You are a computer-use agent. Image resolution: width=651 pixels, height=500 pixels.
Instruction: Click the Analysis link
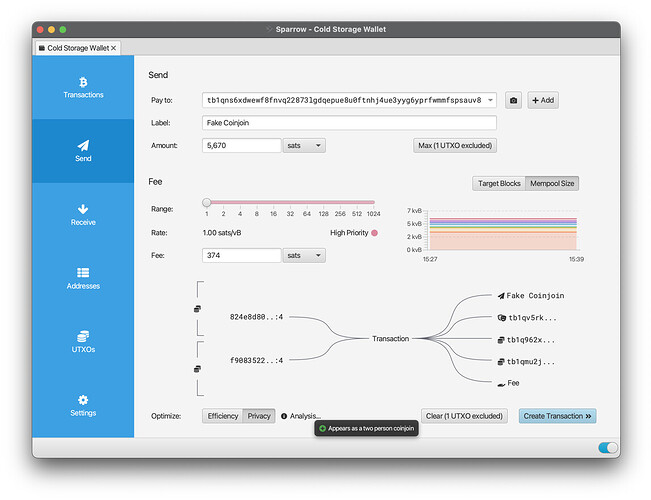tap(305, 416)
